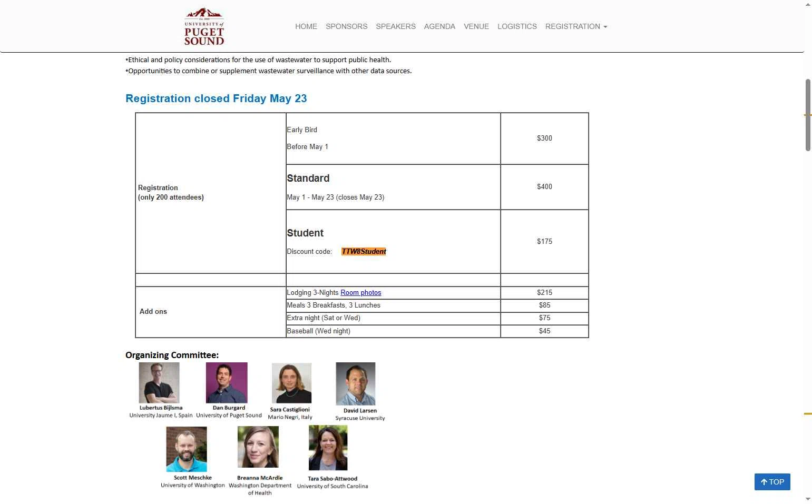Click Baseball (Wed night) row

tap(319, 331)
